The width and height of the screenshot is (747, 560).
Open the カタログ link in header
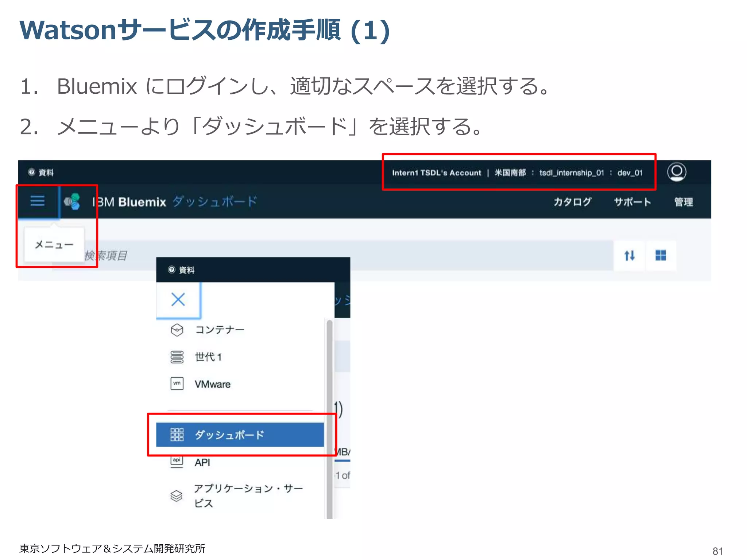572,202
